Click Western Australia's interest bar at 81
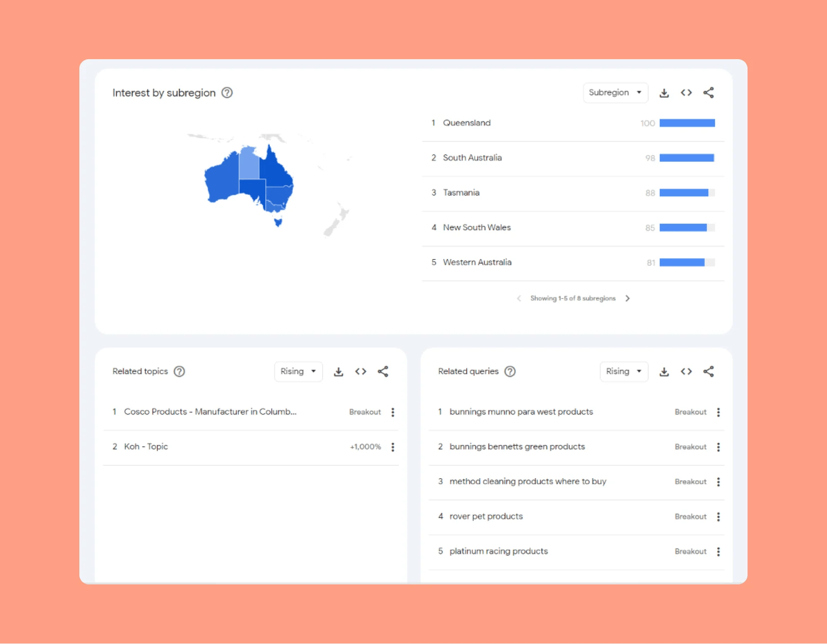 click(687, 263)
